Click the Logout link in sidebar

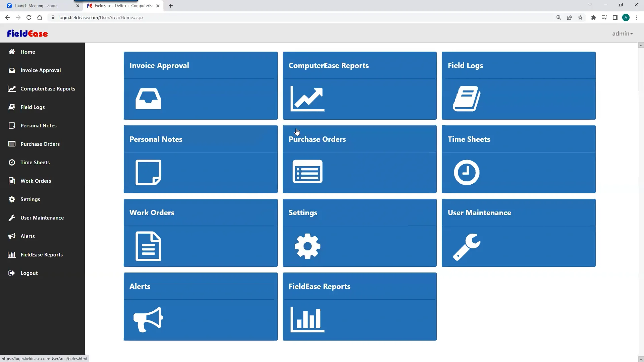click(29, 273)
